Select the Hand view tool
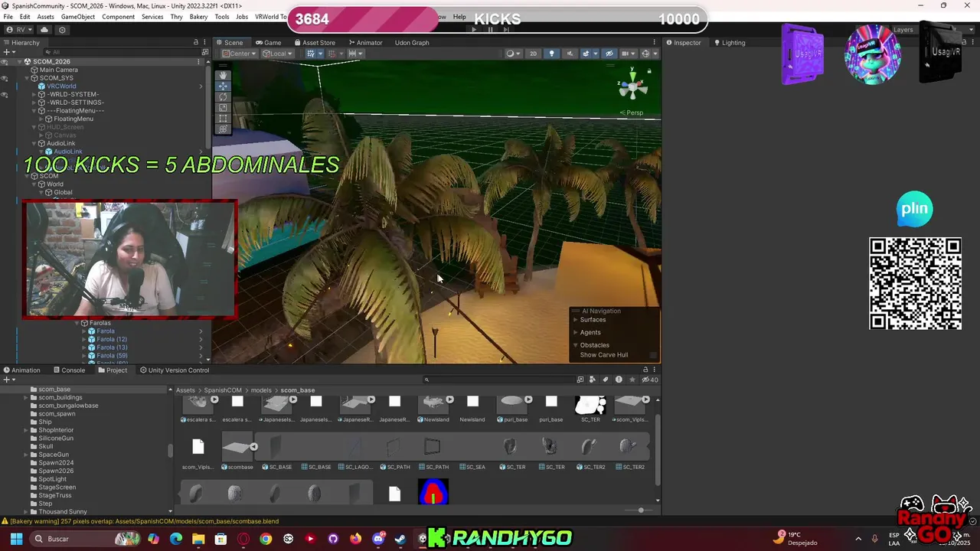The image size is (980, 551). (223, 76)
